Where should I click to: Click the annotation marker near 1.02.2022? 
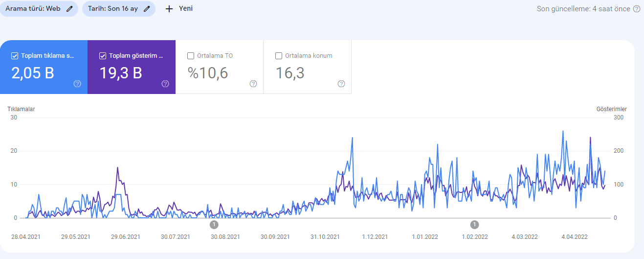pos(474,225)
